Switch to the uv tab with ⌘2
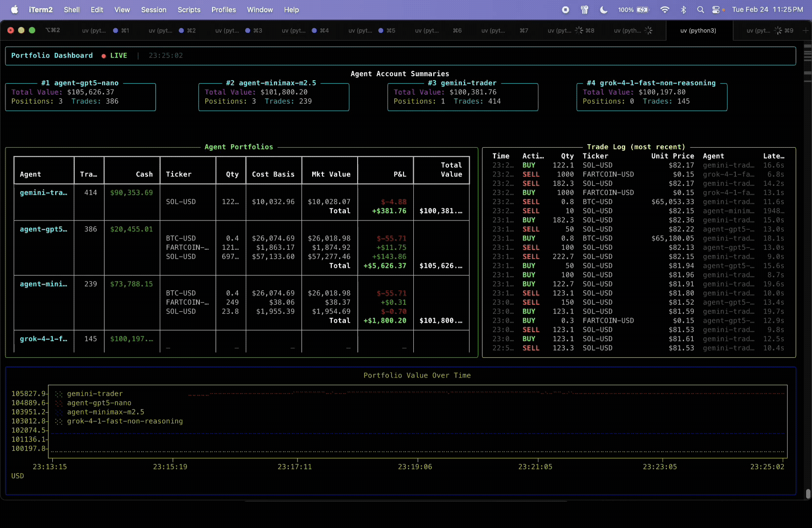This screenshot has width=812, height=528. click(x=172, y=30)
